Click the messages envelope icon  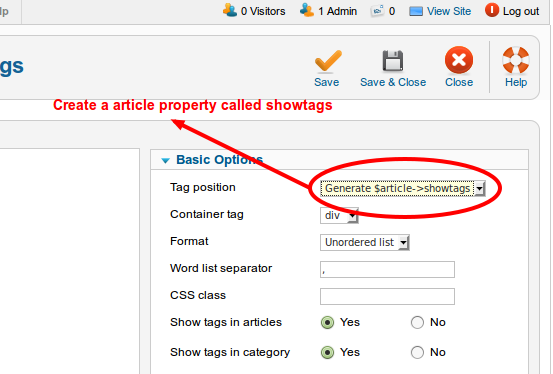click(x=377, y=12)
